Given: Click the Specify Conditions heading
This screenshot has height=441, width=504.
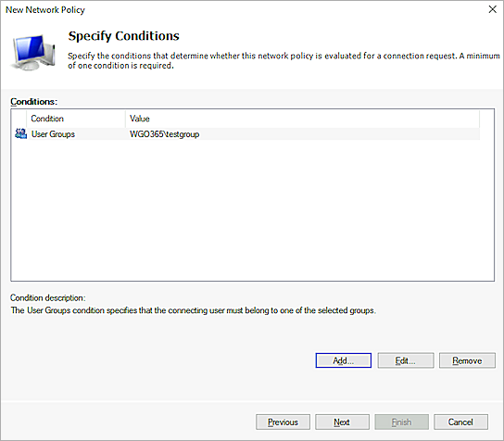Looking at the screenshot, I should (124, 36).
